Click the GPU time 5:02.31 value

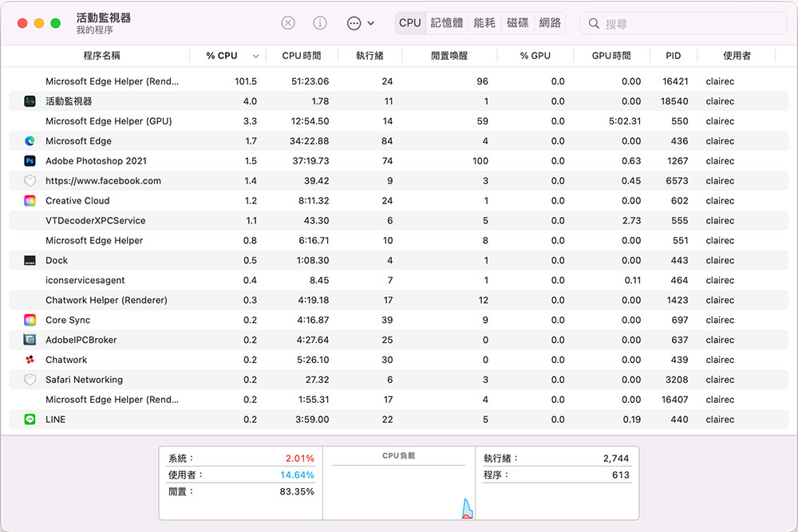pos(625,121)
